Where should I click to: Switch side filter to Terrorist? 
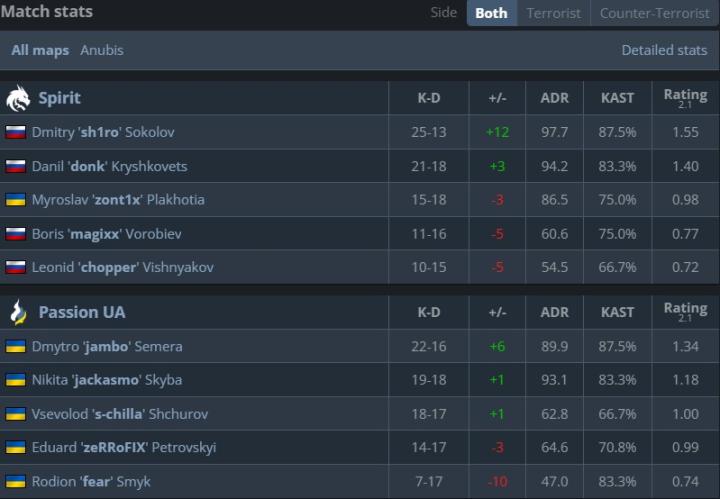tap(553, 13)
